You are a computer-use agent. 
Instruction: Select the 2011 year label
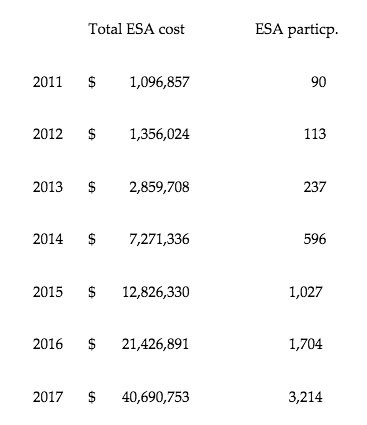(x=48, y=82)
